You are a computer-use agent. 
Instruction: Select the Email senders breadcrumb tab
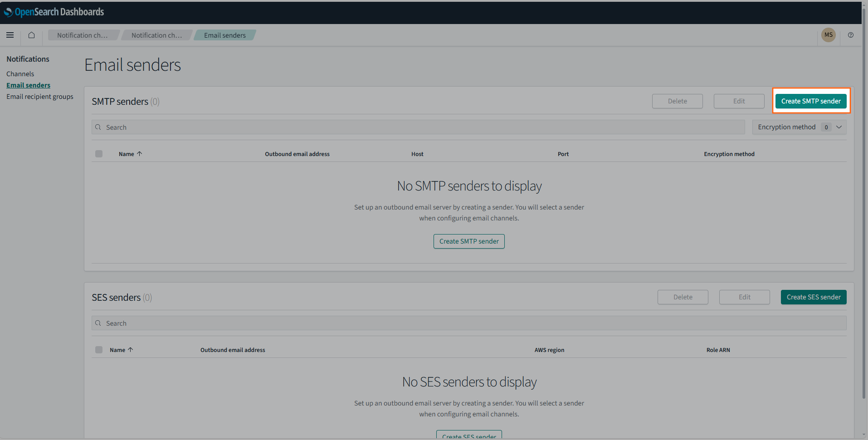[x=224, y=35]
